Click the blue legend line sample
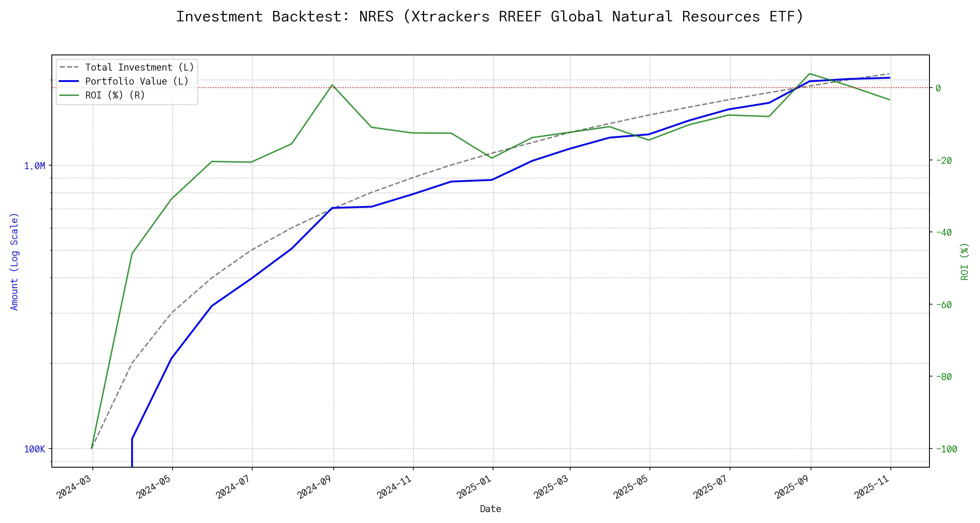 point(69,82)
